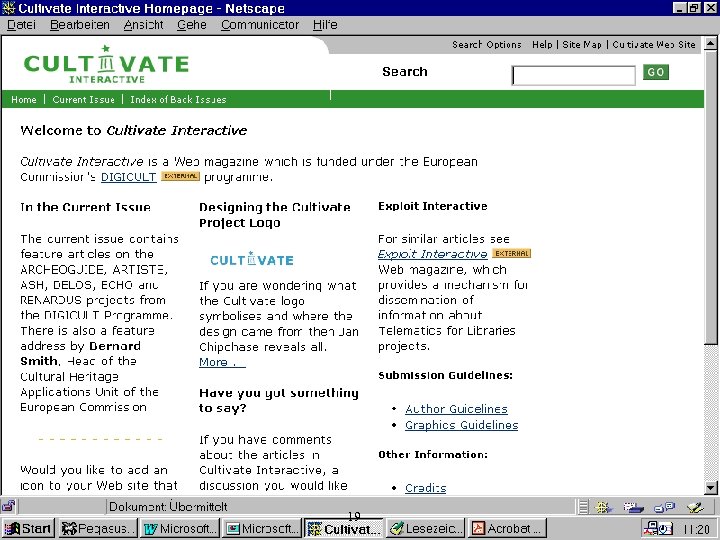Switch to Lesezeichen taskbar window
720x540 pixels.
coord(425,529)
